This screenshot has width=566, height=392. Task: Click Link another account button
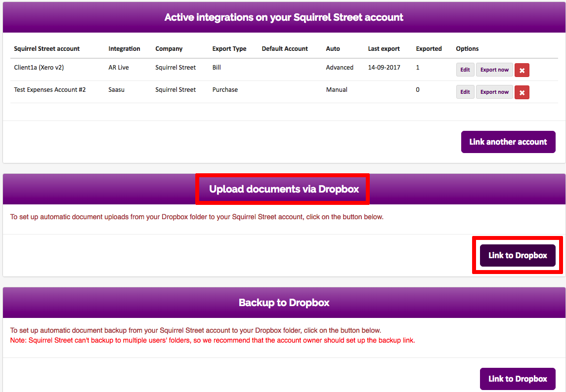508,142
